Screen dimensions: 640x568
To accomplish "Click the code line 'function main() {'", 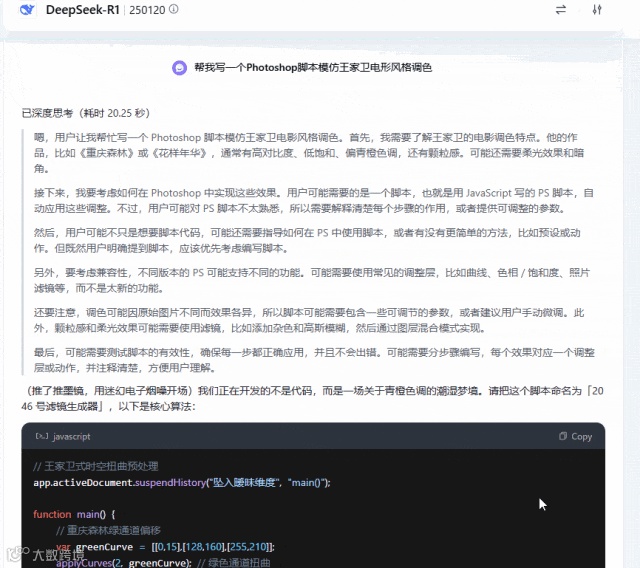I will coord(74,514).
